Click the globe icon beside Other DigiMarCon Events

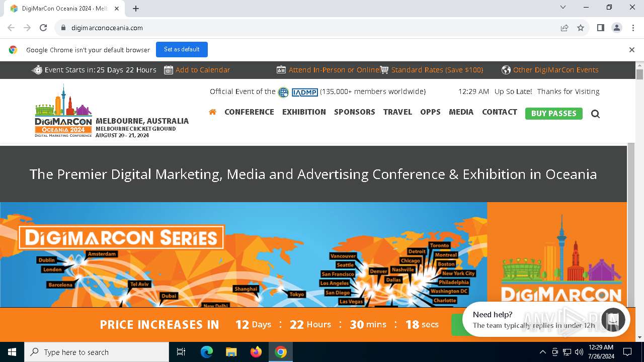pos(506,70)
